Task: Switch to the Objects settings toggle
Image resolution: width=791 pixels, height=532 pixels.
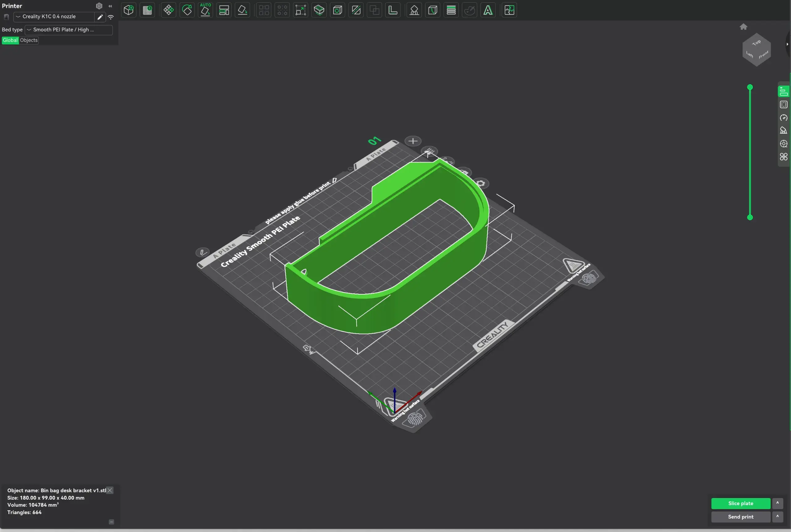Action: [x=29, y=40]
